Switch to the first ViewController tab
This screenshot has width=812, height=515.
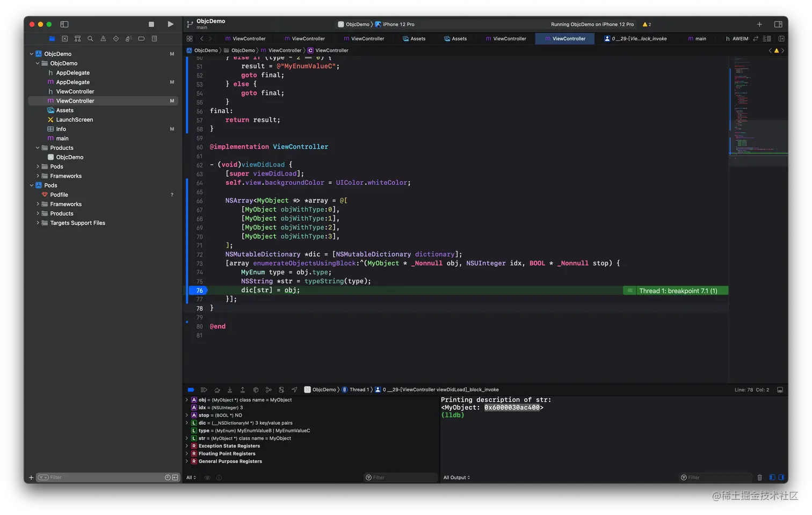[245, 39]
